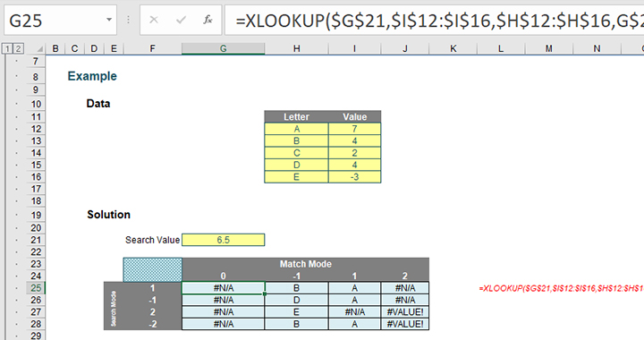Select column I header

pyautogui.click(x=354, y=48)
